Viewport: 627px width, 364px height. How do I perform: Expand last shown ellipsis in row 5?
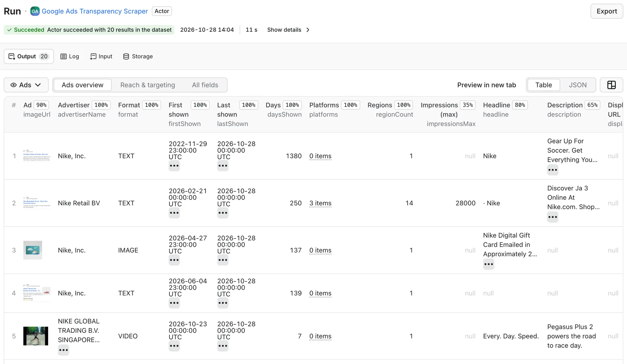pos(223,346)
